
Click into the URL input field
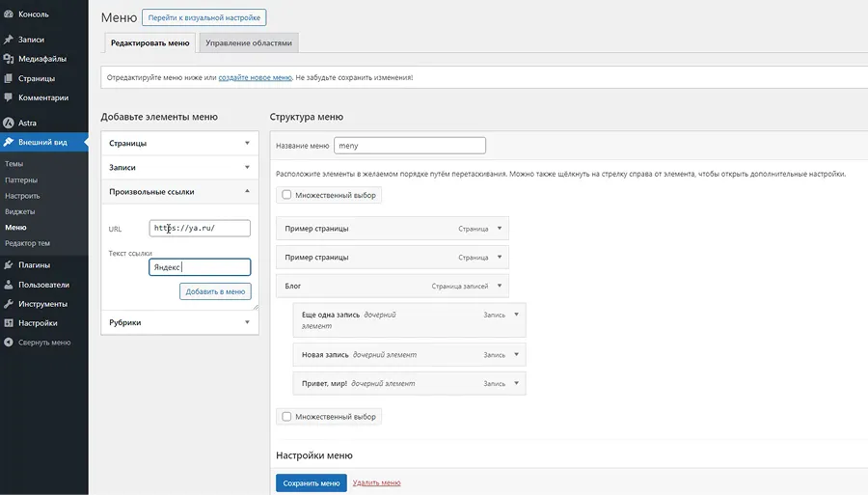[x=200, y=228]
